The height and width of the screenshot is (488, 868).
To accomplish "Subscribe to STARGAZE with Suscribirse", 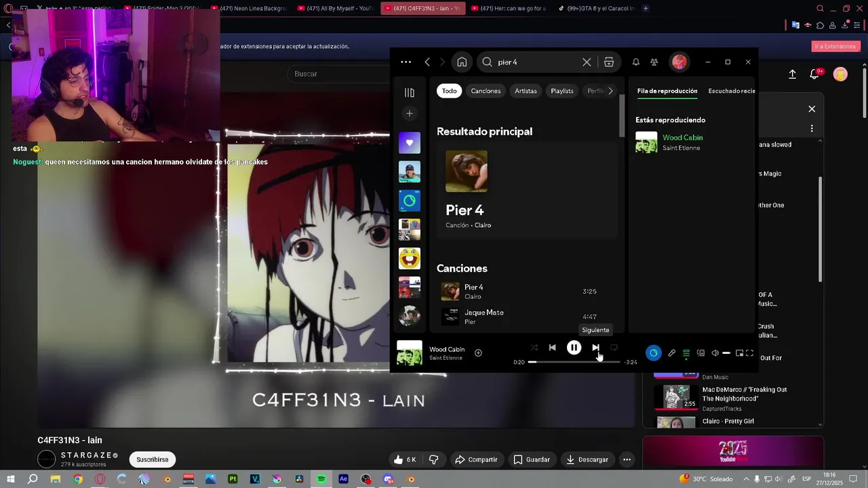I will tap(153, 460).
